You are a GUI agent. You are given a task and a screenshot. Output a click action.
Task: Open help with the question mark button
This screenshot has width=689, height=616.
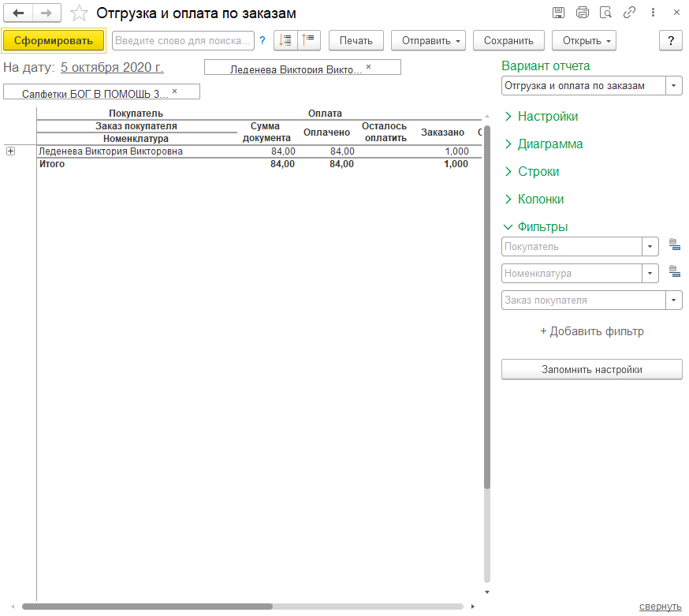671,40
